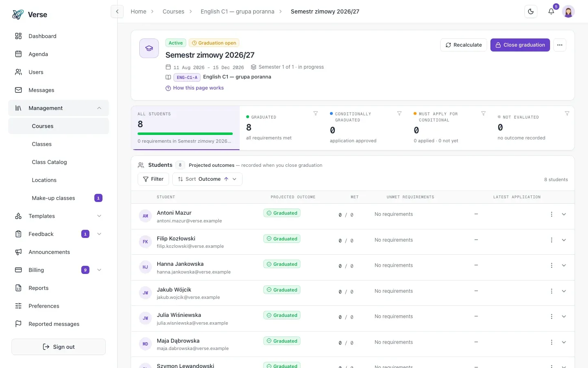Open the student Filter button
Screen dimensions: 588x368
click(154, 179)
